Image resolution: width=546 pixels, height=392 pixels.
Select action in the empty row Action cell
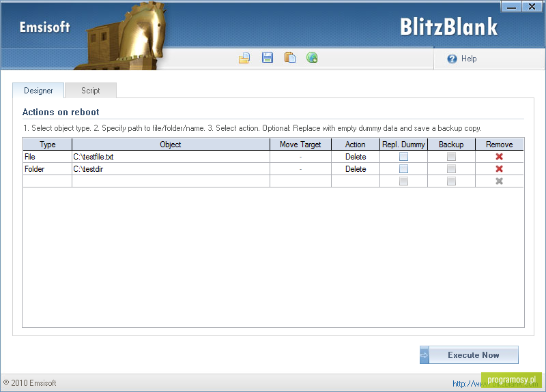(356, 181)
